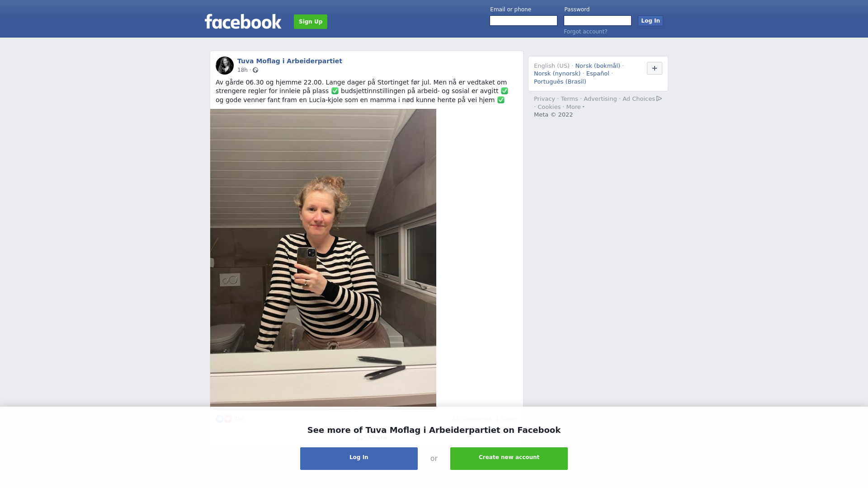The height and width of the screenshot is (488, 868).
Task: Select Español language option
Action: pos(598,74)
